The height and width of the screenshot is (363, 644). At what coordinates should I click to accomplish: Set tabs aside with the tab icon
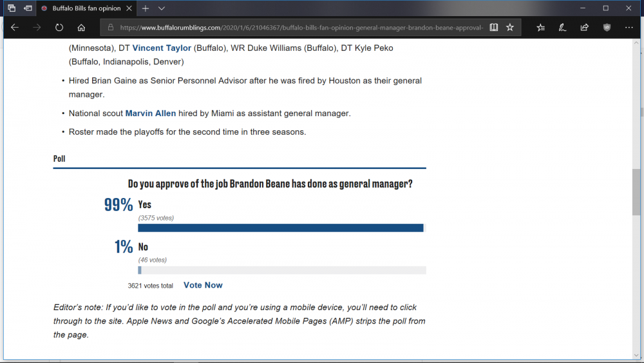(28, 8)
